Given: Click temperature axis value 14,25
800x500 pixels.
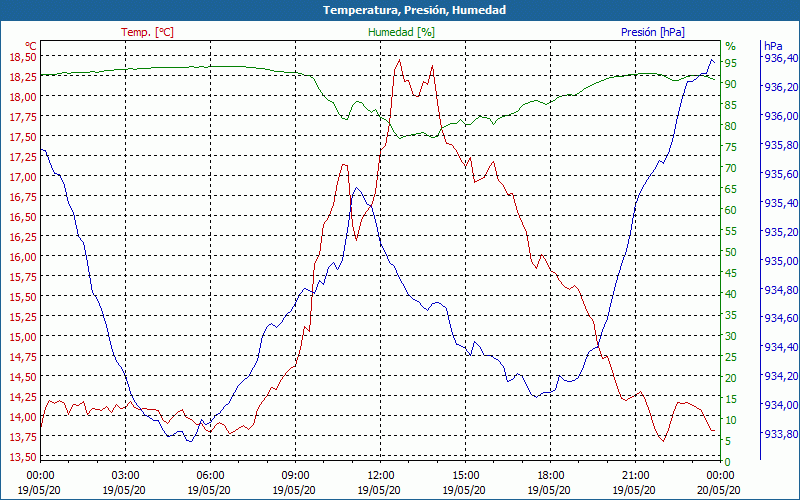Looking at the screenshot, I should click(23, 396).
